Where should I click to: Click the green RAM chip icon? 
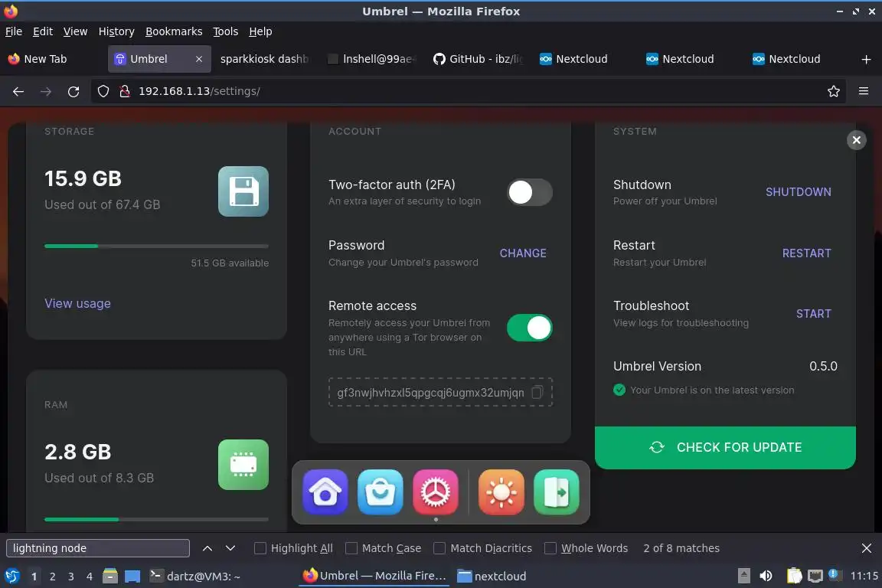[243, 465]
